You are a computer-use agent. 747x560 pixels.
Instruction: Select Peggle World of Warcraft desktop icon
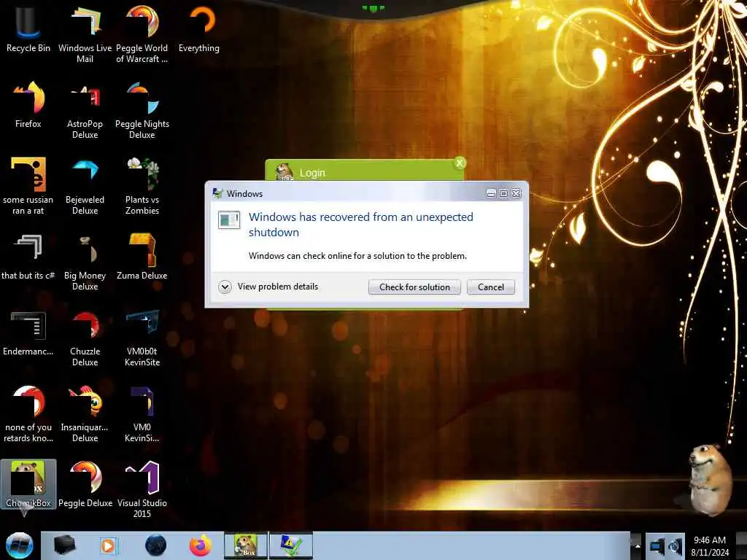[142, 34]
